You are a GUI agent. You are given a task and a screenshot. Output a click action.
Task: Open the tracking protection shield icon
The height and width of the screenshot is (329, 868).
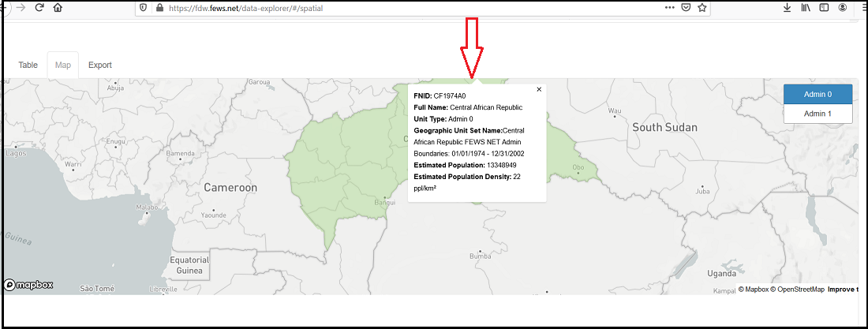[x=143, y=8]
